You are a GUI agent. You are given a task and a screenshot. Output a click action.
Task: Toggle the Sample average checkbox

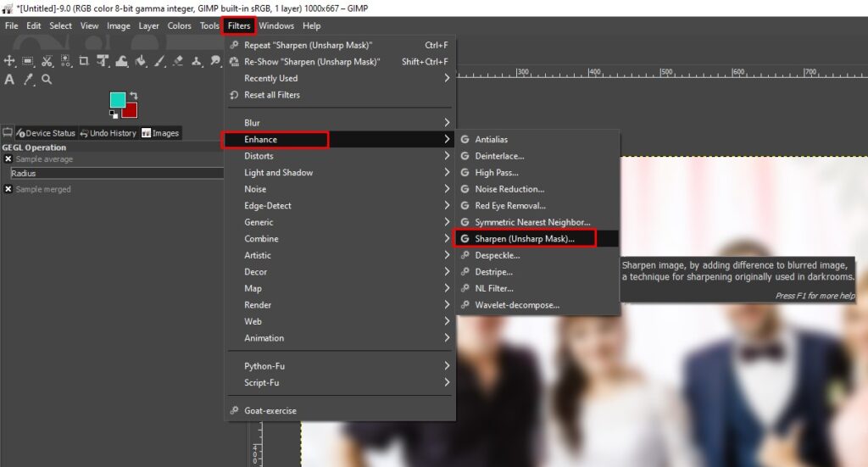pyautogui.click(x=8, y=158)
